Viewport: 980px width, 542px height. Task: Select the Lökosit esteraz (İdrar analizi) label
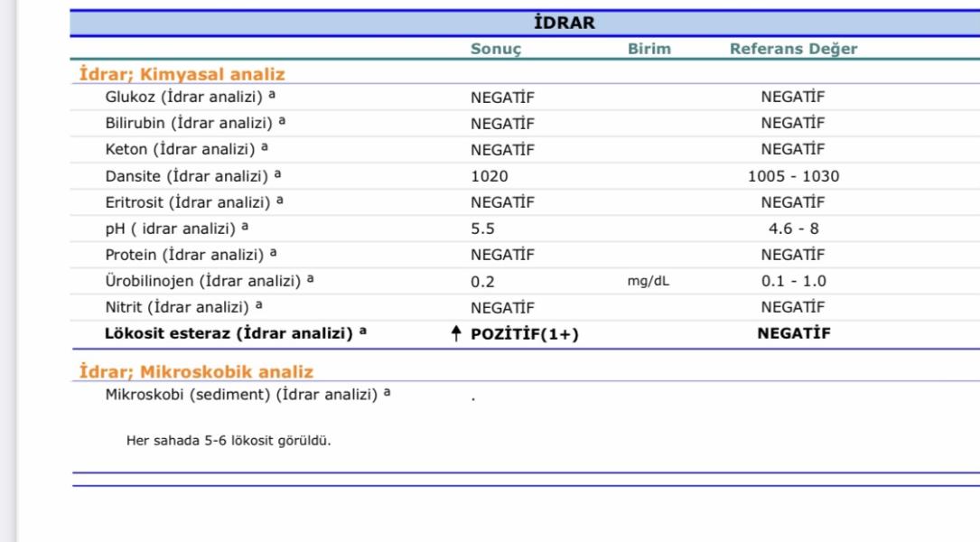click(x=235, y=333)
